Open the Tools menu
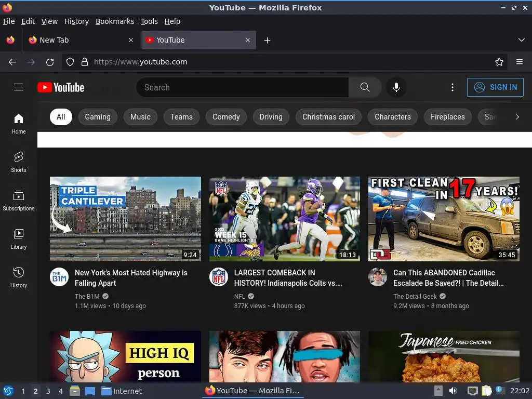The image size is (532, 399). point(149,21)
